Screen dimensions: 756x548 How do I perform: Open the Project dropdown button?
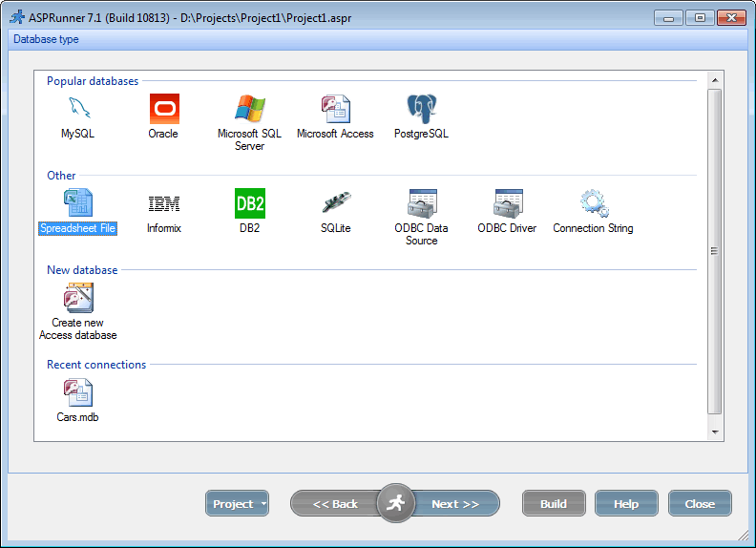(237, 504)
